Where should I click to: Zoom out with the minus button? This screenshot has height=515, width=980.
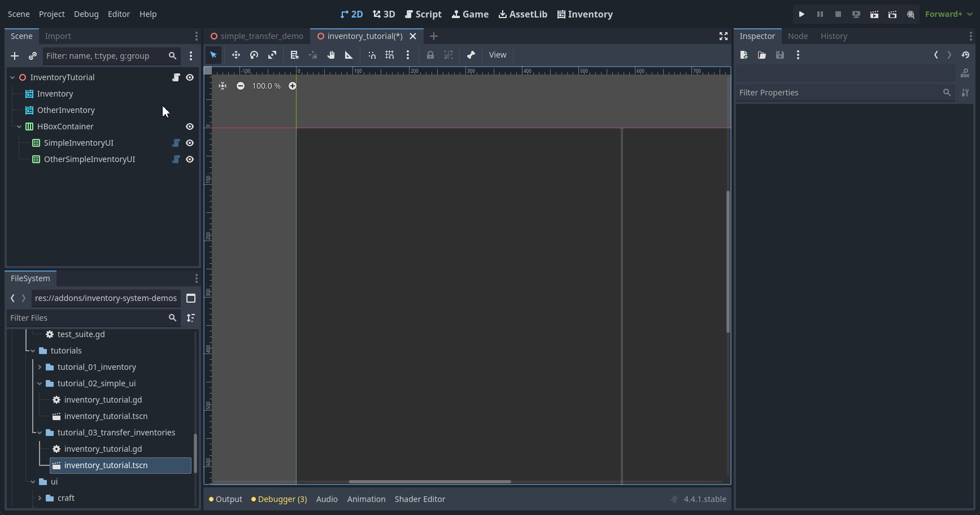[241, 86]
